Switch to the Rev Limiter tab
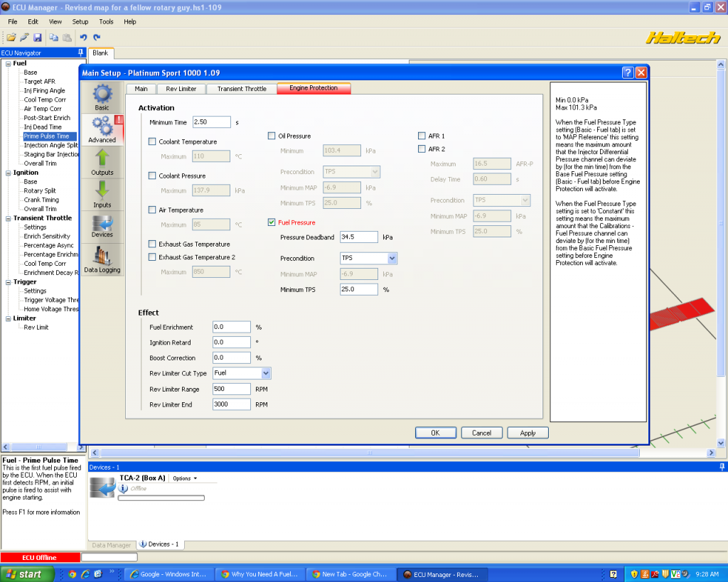The height and width of the screenshot is (582, 728). pyautogui.click(x=181, y=89)
